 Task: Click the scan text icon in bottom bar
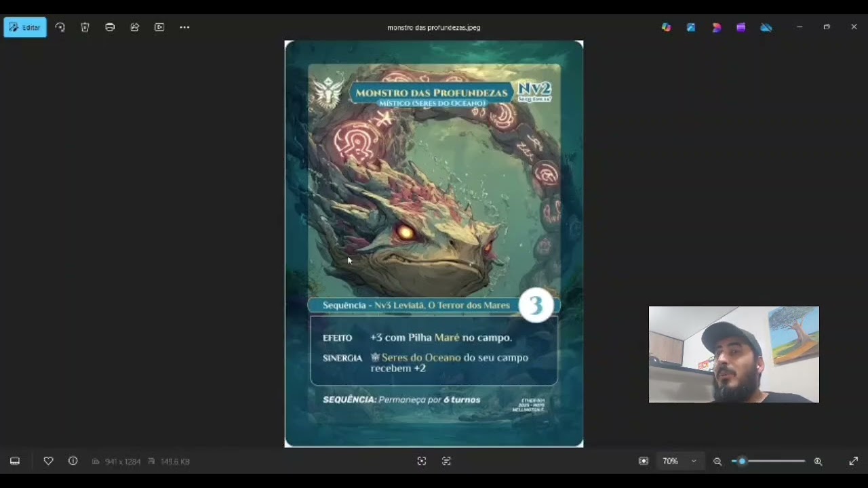pos(446,461)
